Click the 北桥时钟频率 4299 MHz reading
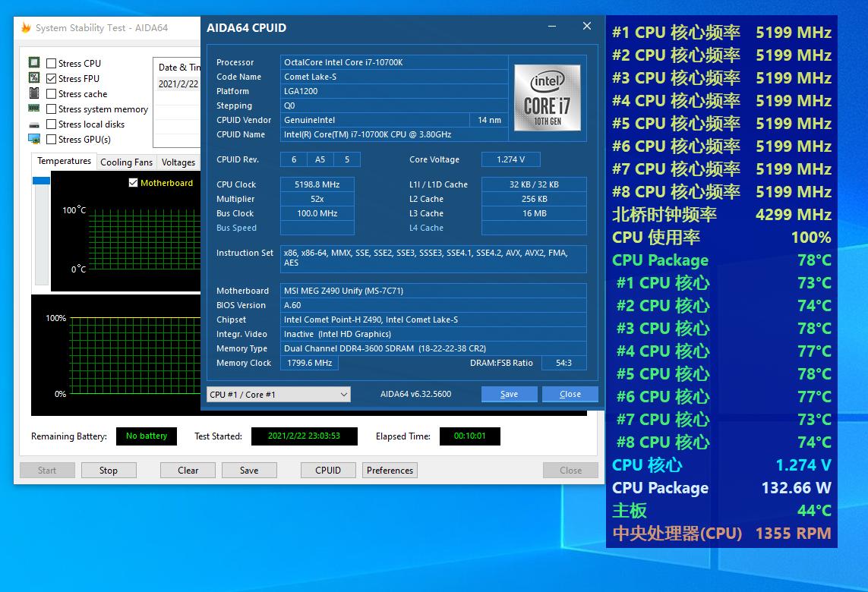This screenshot has height=592, width=868. click(721, 215)
